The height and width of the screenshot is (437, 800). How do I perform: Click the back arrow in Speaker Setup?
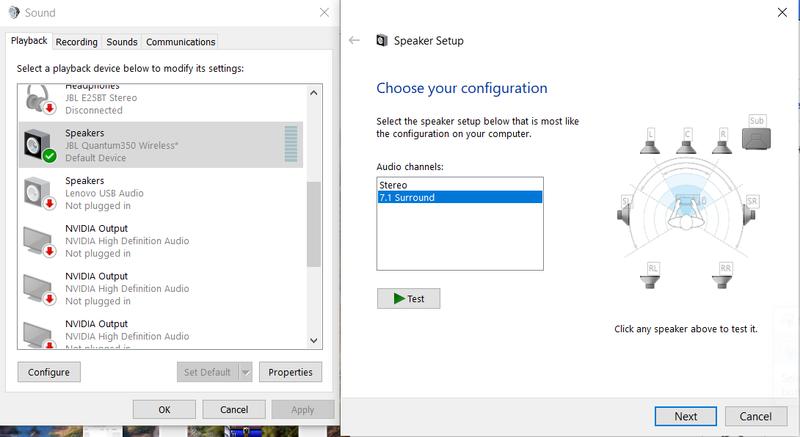click(354, 40)
